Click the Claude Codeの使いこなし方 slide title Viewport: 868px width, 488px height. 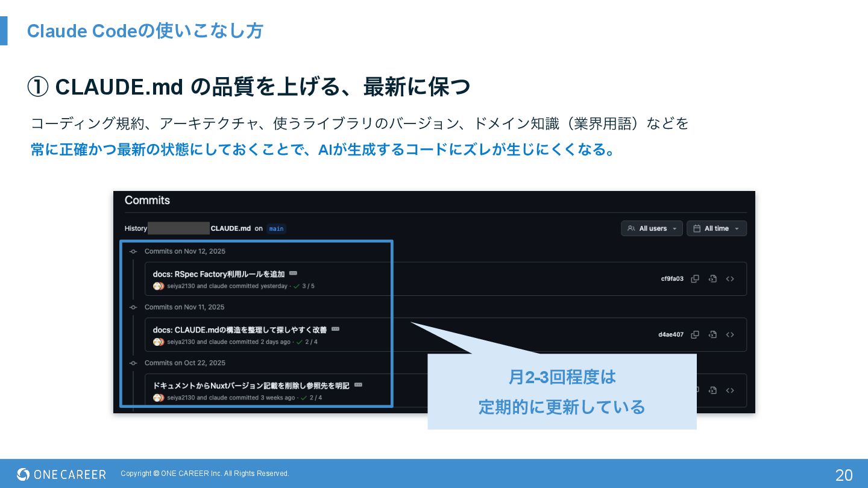click(x=145, y=31)
